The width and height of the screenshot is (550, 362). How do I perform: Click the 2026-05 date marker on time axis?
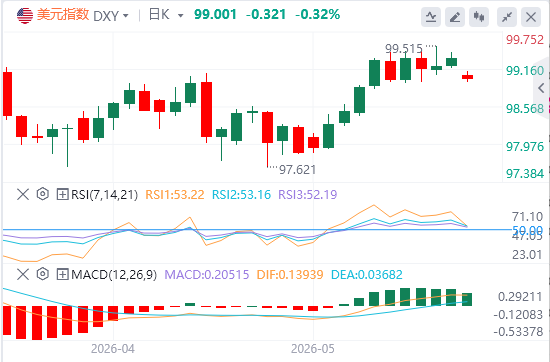coord(313,349)
